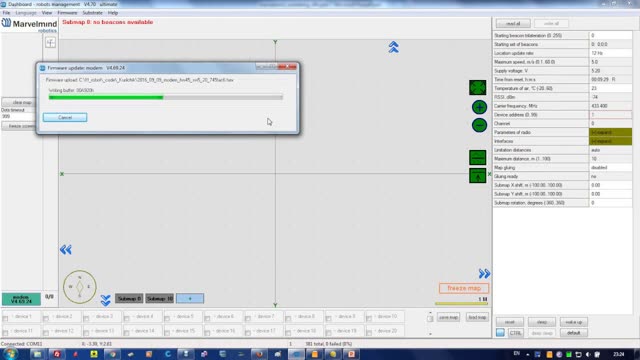Collapse the top map panel with double up chevron

pos(393,47)
